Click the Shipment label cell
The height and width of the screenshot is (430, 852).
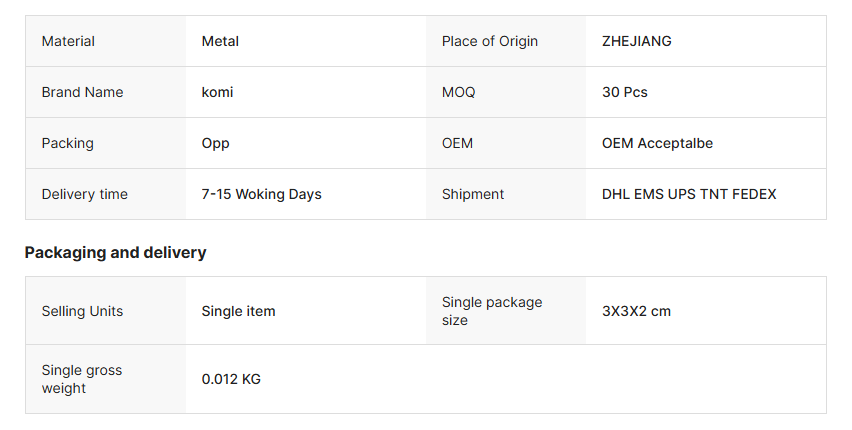click(x=473, y=194)
